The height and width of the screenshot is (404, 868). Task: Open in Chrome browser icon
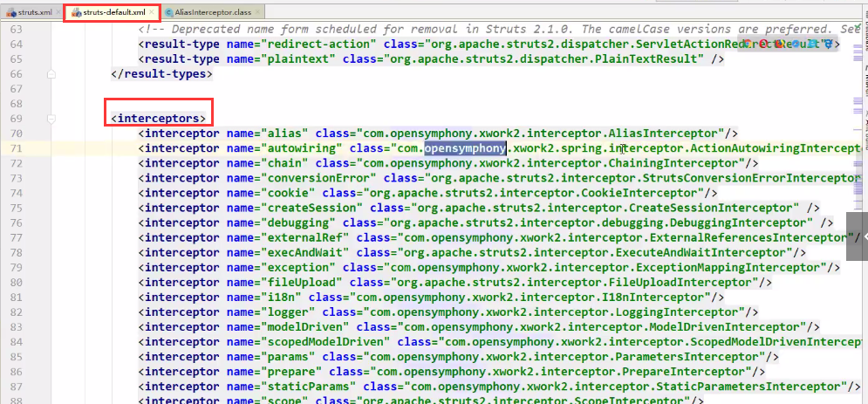tap(749, 43)
